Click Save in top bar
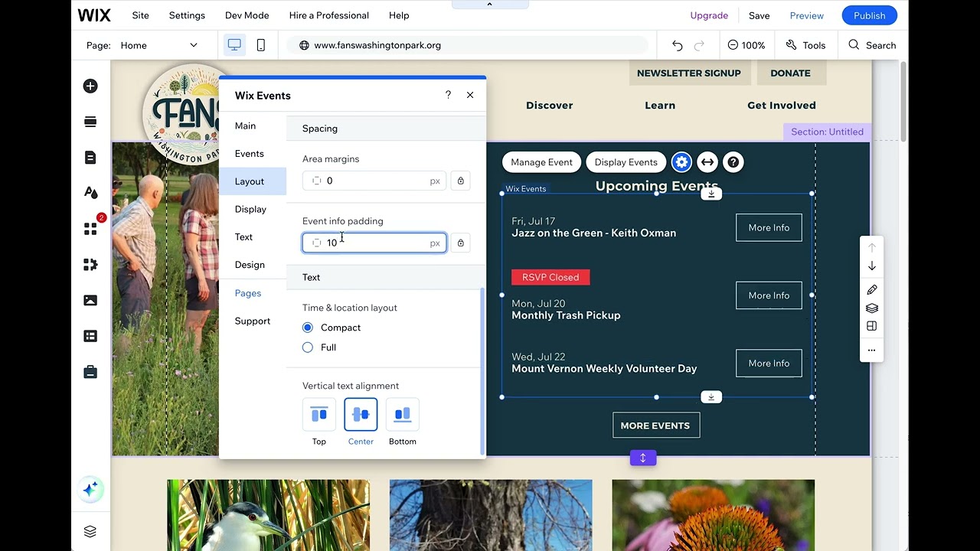This screenshot has width=980, height=551. click(759, 15)
